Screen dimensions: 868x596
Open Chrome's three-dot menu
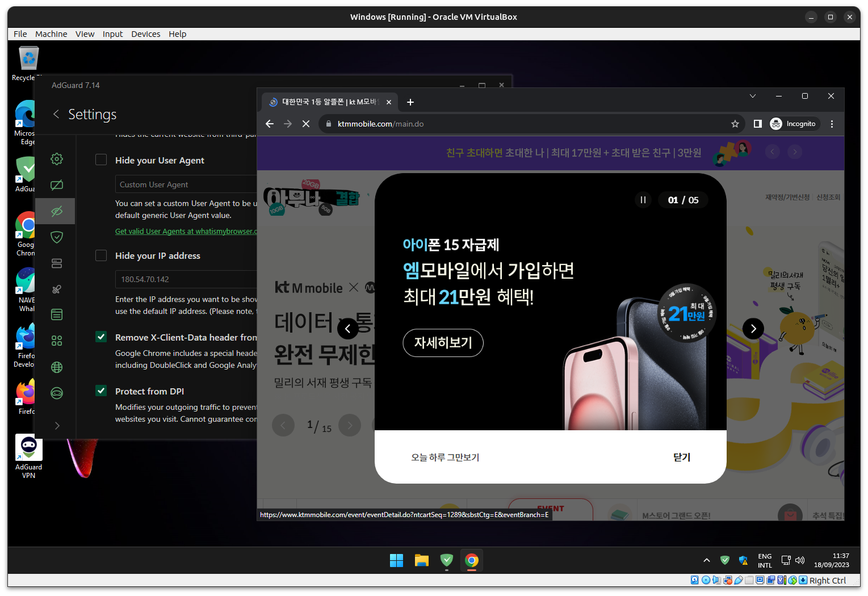coord(831,124)
